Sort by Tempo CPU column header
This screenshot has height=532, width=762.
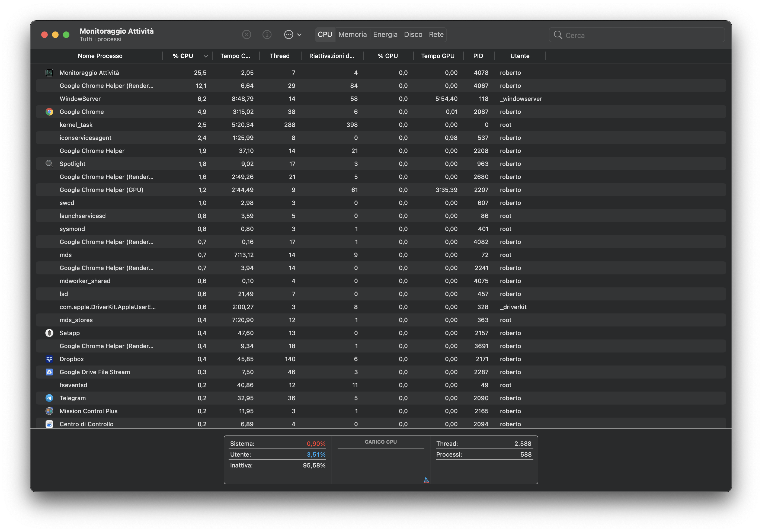235,56
